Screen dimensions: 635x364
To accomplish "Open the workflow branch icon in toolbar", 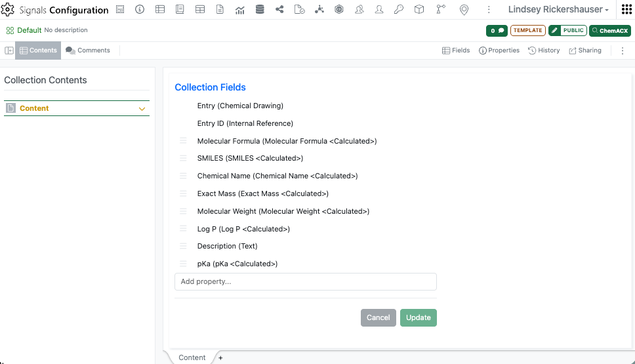I will (441, 9).
